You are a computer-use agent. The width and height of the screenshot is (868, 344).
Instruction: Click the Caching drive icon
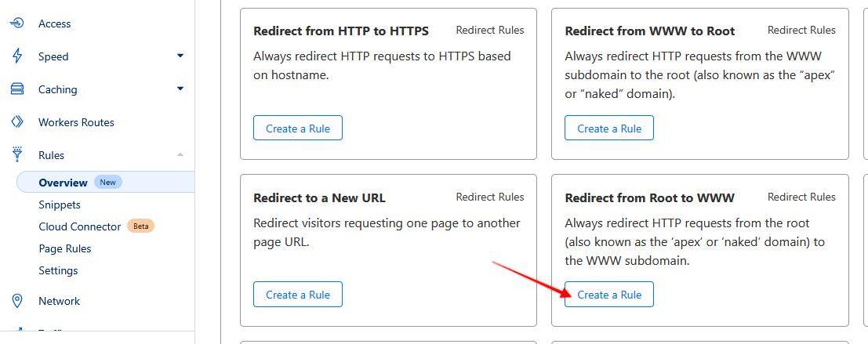pos(17,89)
